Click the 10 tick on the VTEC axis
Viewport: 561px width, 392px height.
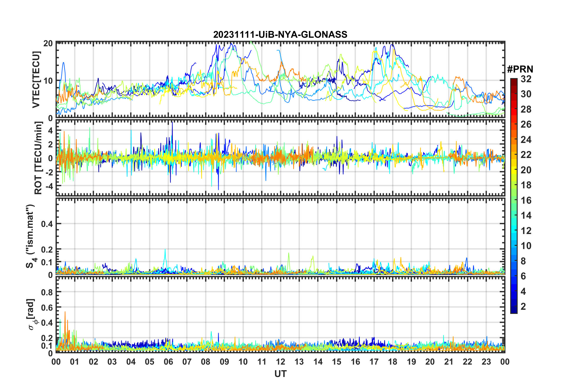(48, 80)
